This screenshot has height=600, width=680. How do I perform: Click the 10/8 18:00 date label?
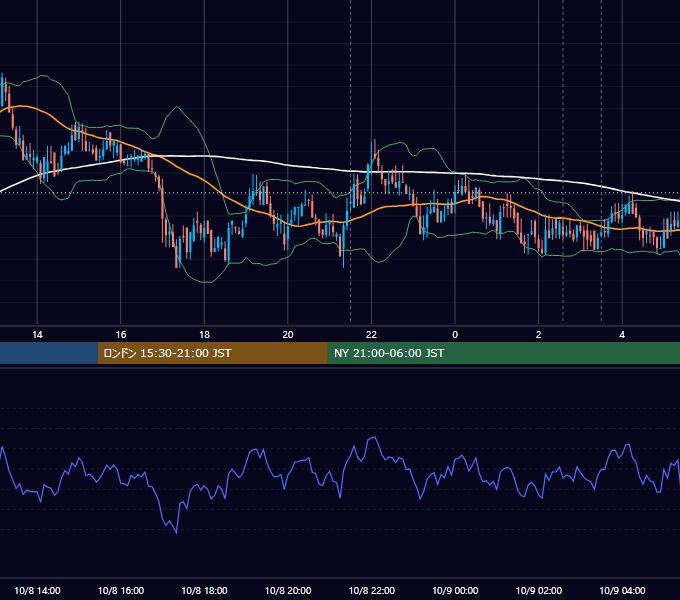click(x=204, y=590)
